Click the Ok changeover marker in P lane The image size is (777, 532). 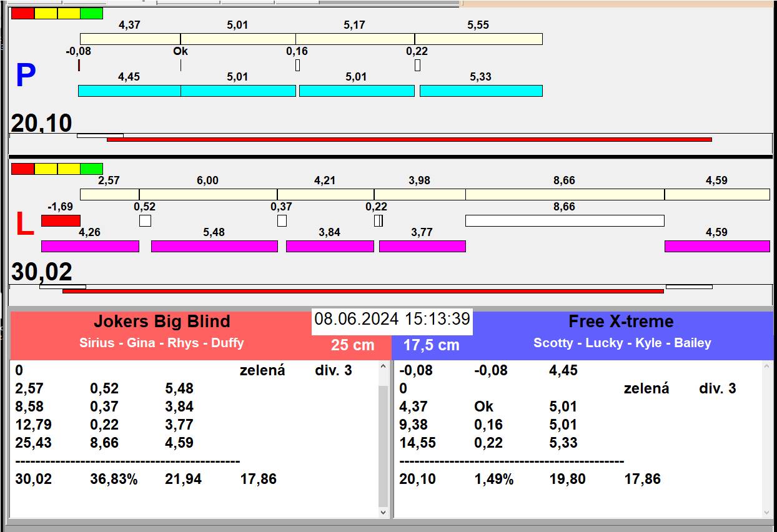point(181,65)
